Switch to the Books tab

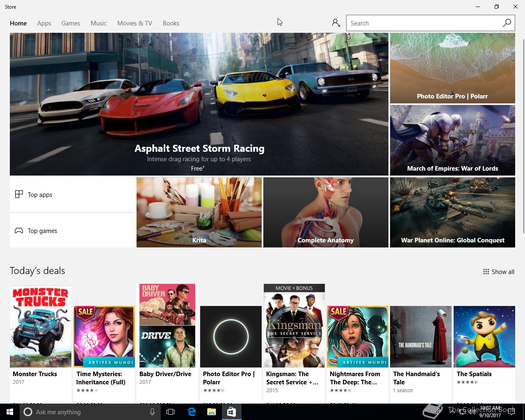pyautogui.click(x=171, y=23)
